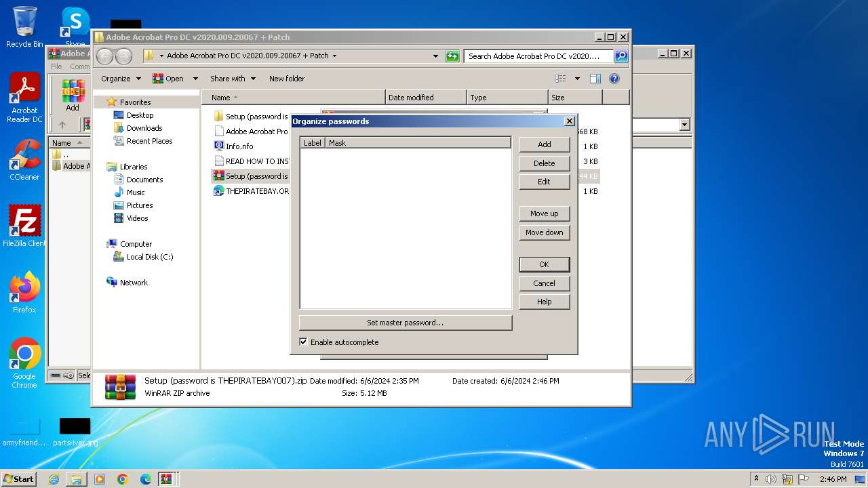The height and width of the screenshot is (488, 868).
Task: Uncheck Enable autocomplete checkbox
Action: [303, 342]
